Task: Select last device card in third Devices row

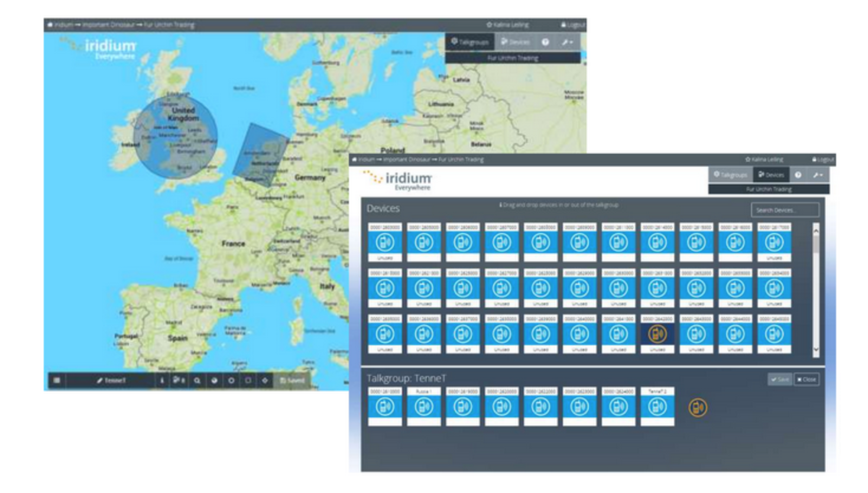Action: point(774,334)
